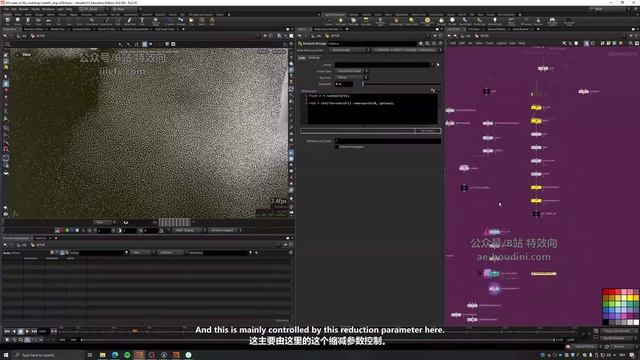Go back in network editor path

pyautogui.click(x=449, y=36)
